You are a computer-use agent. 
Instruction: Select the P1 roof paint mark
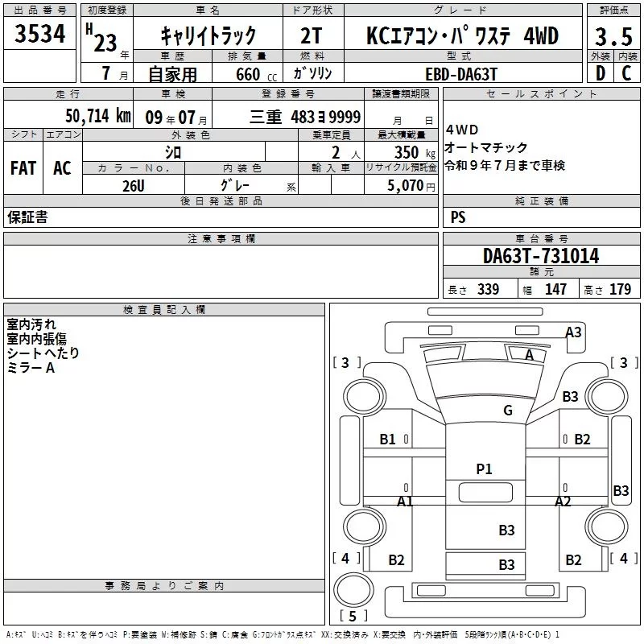point(484,469)
